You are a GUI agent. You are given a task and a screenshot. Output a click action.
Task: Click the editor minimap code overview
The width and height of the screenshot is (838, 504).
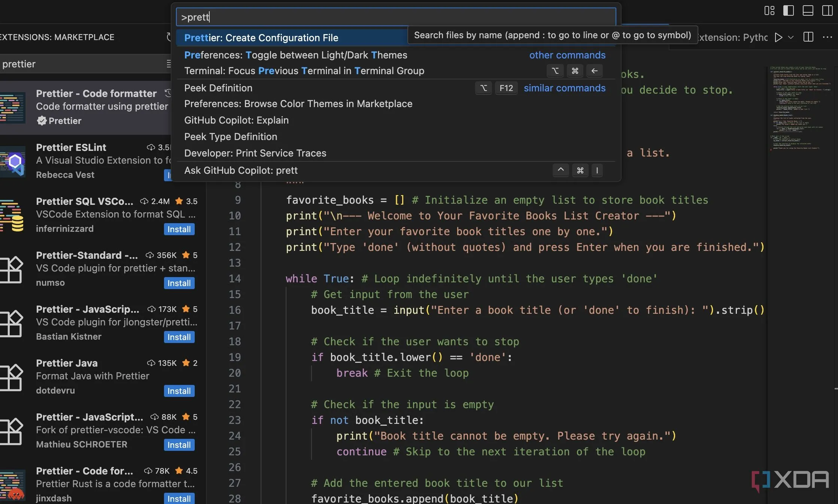click(x=801, y=109)
